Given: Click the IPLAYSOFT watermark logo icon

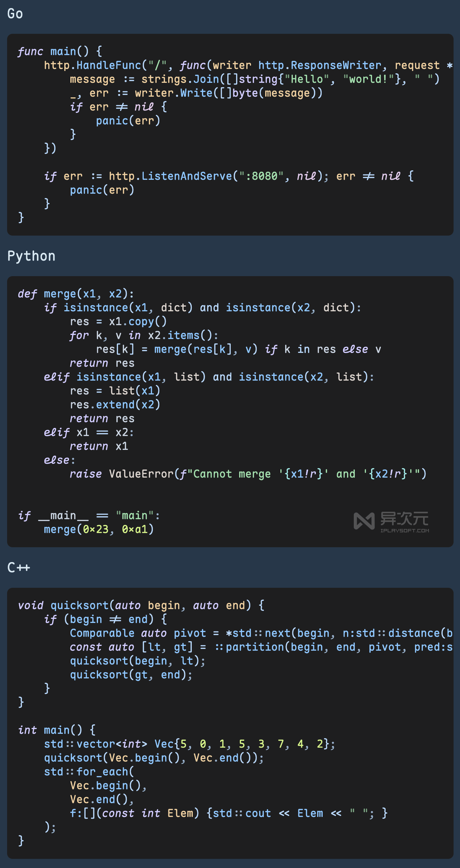Looking at the screenshot, I should (364, 521).
